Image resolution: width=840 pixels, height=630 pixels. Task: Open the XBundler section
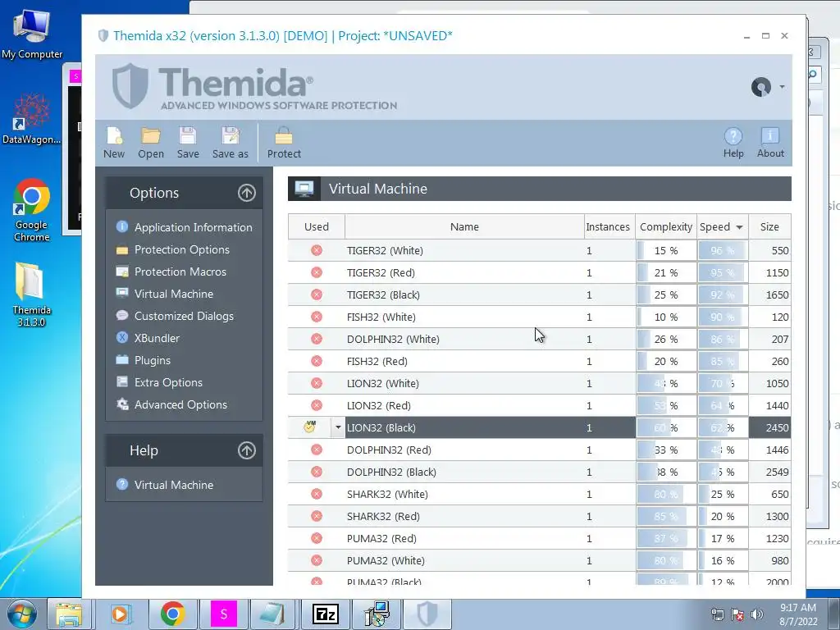tap(157, 338)
